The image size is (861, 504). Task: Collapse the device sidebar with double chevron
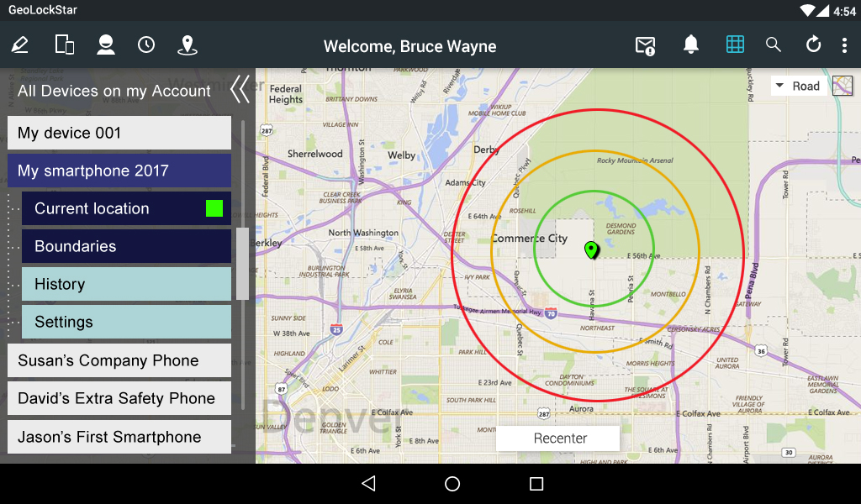tap(240, 89)
